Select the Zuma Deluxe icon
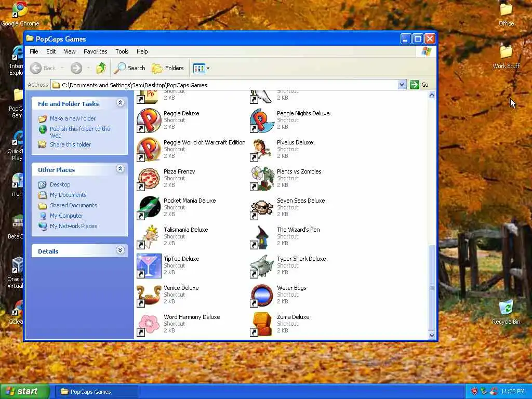This screenshot has width=532, height=399. pos(262,324)
